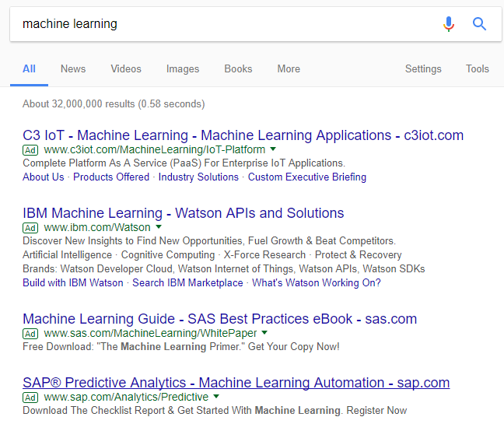The width and height of the screenshot is (504, 424).
Task: Expand the dropdown arrow after c3iot.com URL
Action: (x=273, y=149)
